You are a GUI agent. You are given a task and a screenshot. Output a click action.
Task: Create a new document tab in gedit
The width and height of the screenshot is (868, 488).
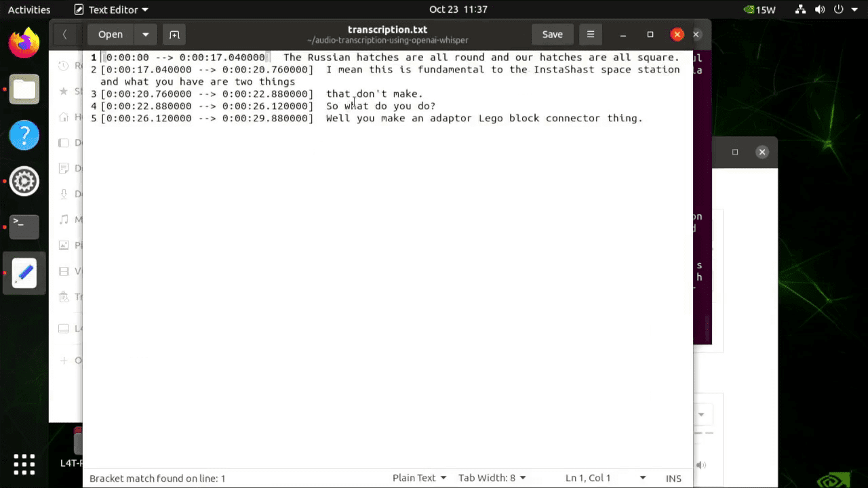(174, 34)
